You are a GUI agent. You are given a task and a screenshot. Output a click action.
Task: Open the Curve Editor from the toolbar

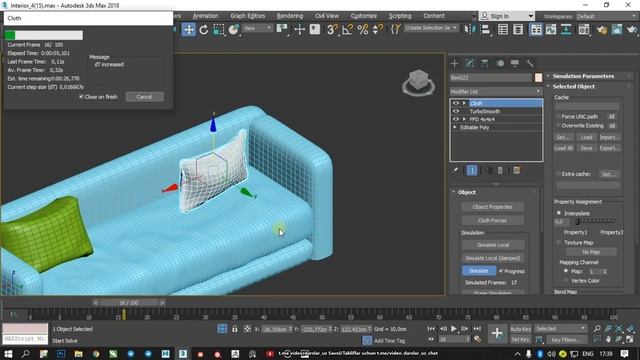[551, 29]
